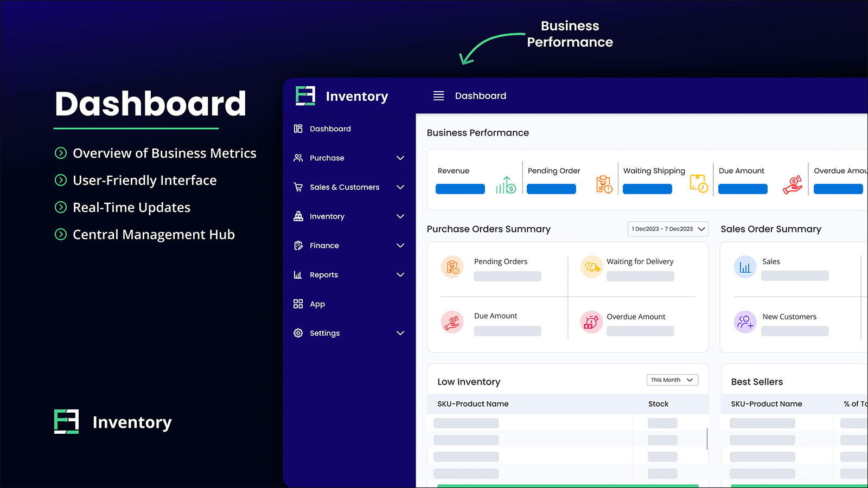Viewport: 868px width, 488px height.
Task: Click the Low Inventory table scrollbar
Action: pyautogui.click(x=707, y=439)
